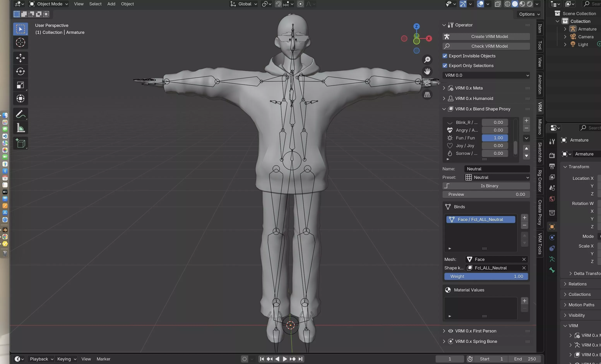Select the Measure tool
The width and height of the screenshot is (601, 364).
pyautogui.click(x=21, y=128)
